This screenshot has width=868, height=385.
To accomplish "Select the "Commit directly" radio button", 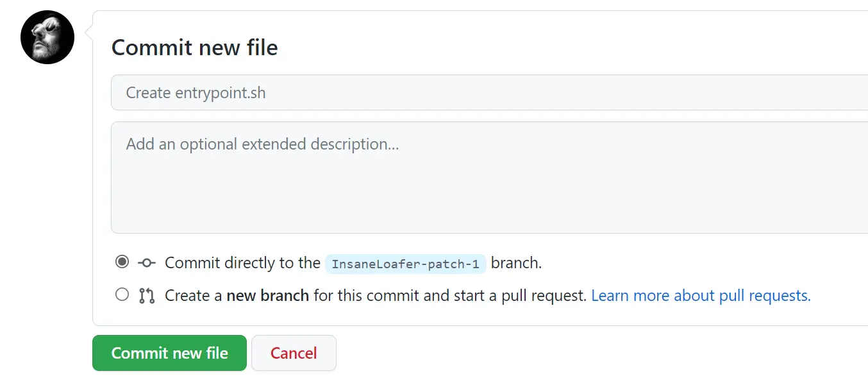I will coord(122,262).
